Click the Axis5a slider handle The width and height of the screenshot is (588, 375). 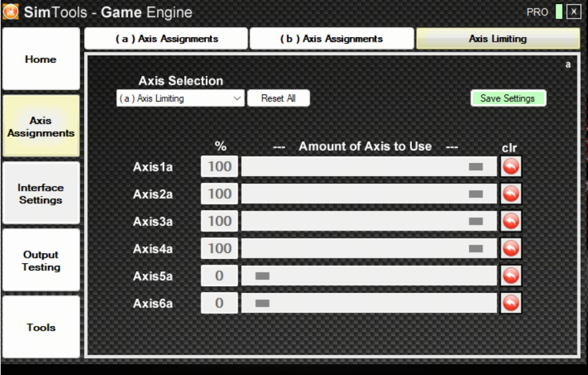(x=262, y=276)
